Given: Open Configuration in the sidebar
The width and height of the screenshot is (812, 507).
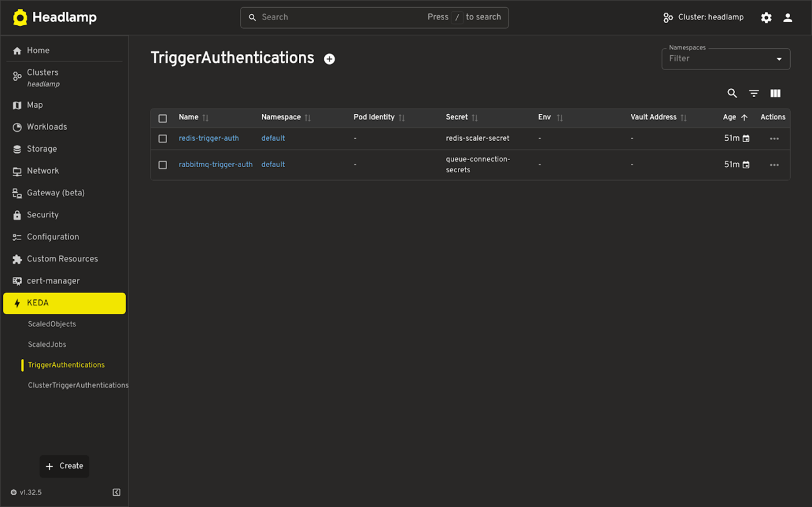Looking at the screenshot, I should pyautogui.click(x=64, y=237).
